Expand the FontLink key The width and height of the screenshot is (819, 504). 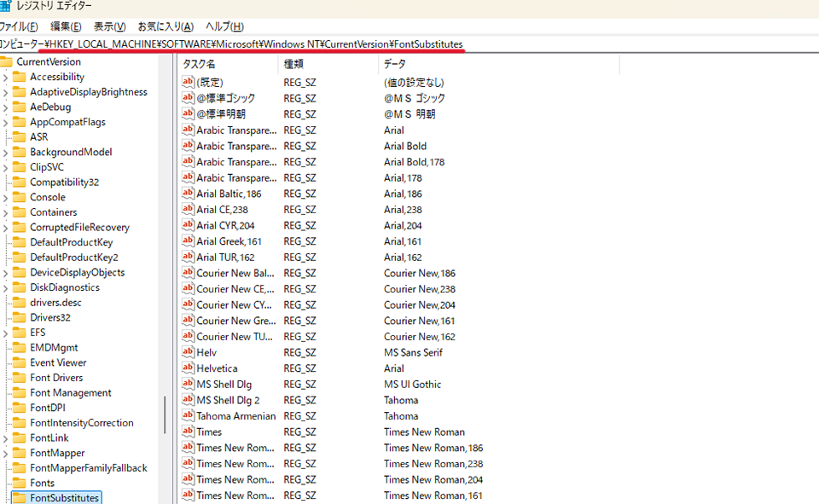point(5,438)
